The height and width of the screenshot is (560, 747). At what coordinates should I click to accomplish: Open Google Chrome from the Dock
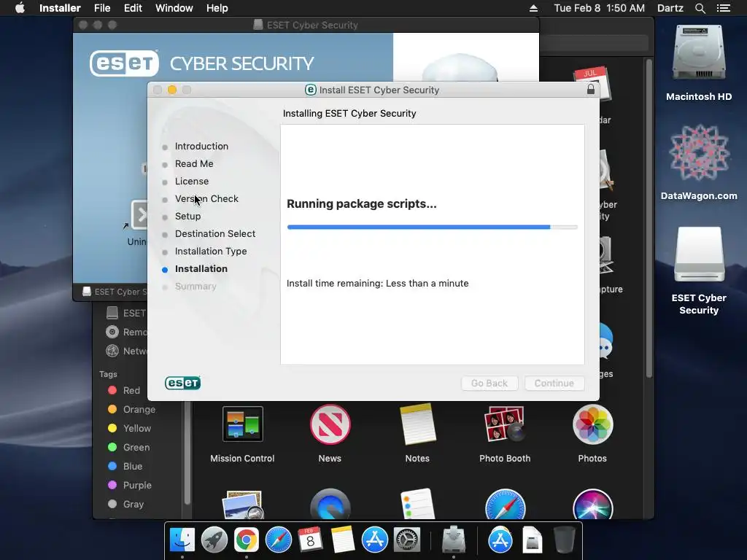[247, 540]
